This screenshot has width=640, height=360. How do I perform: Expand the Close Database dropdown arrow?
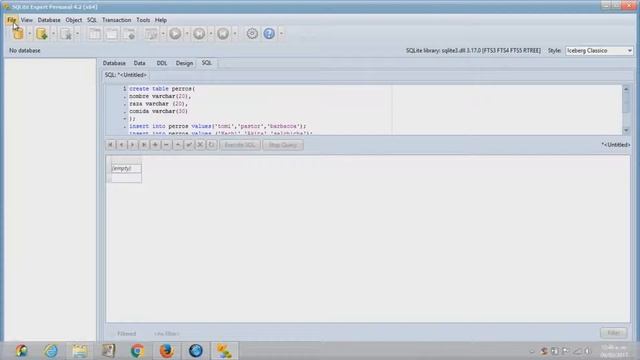coord(77,34)
